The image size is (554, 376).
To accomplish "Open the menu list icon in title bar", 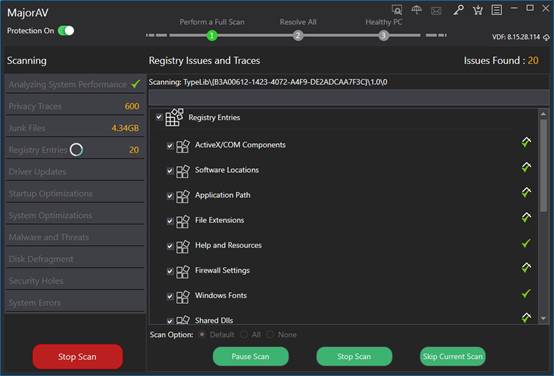I will pyautogui.click(x=496, y=10).
